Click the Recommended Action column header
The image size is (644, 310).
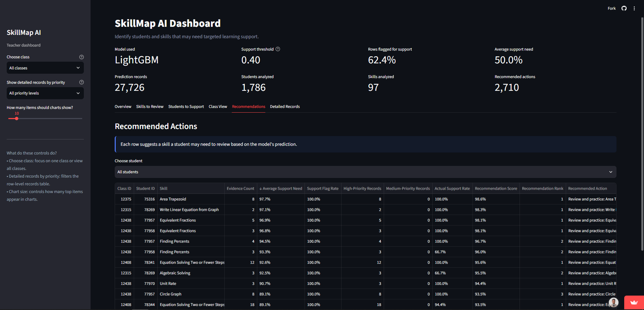(x=591, y=188)
